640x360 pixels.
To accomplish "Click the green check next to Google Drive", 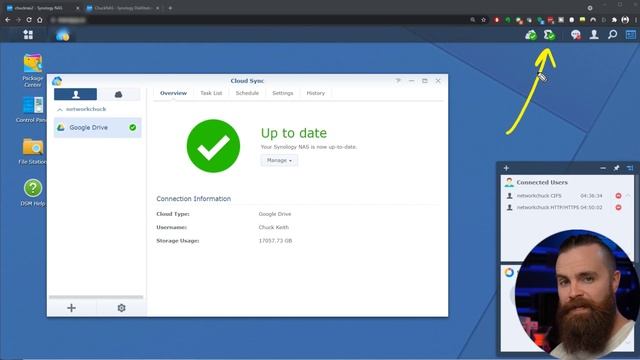I will pos(133,127).
